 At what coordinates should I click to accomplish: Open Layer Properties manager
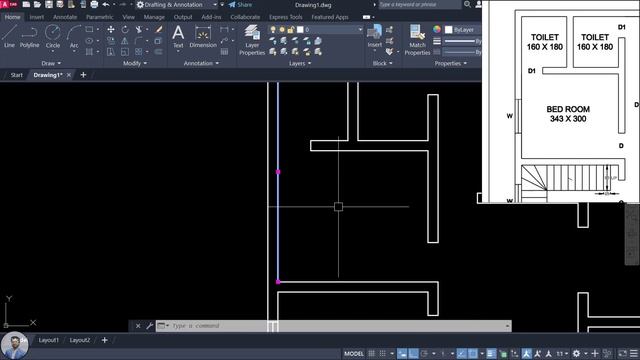[x=252, y=40]
